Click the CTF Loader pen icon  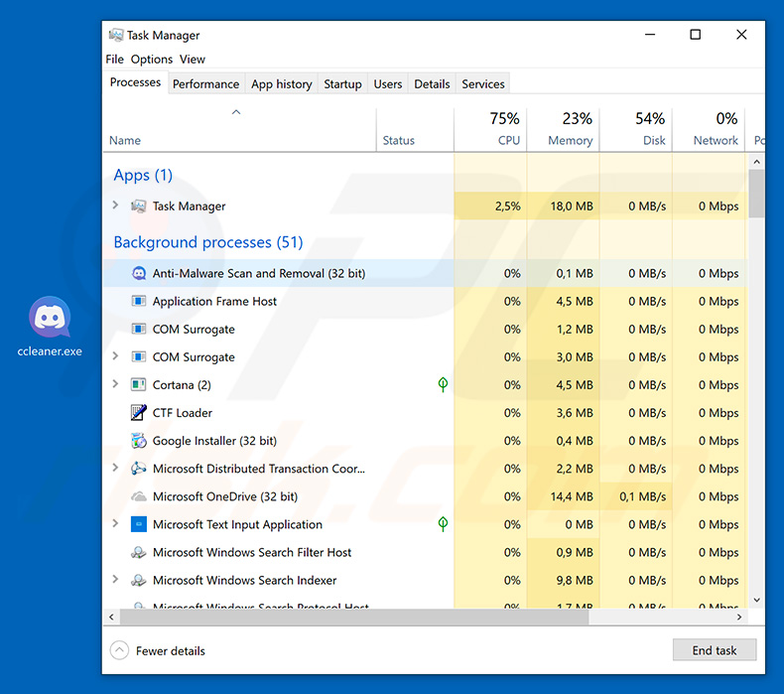coord(139,413)
